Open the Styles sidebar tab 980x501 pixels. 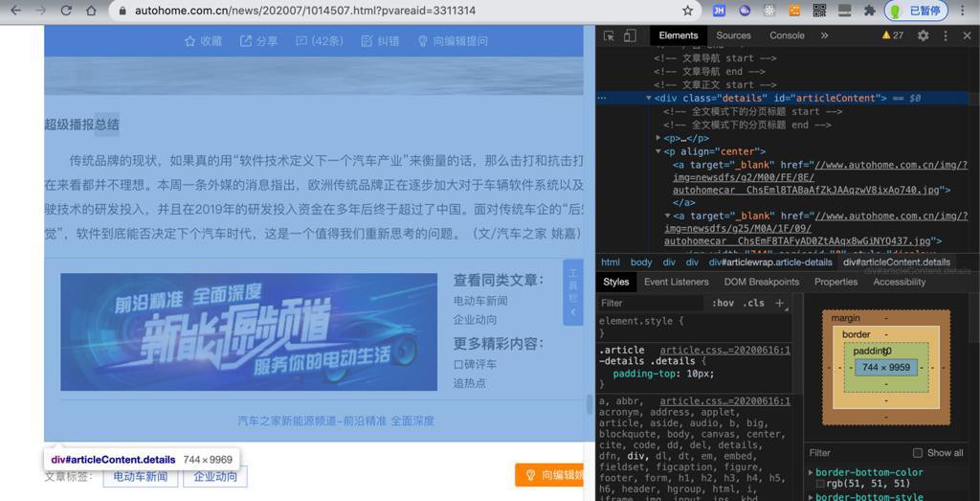(616, 282)
